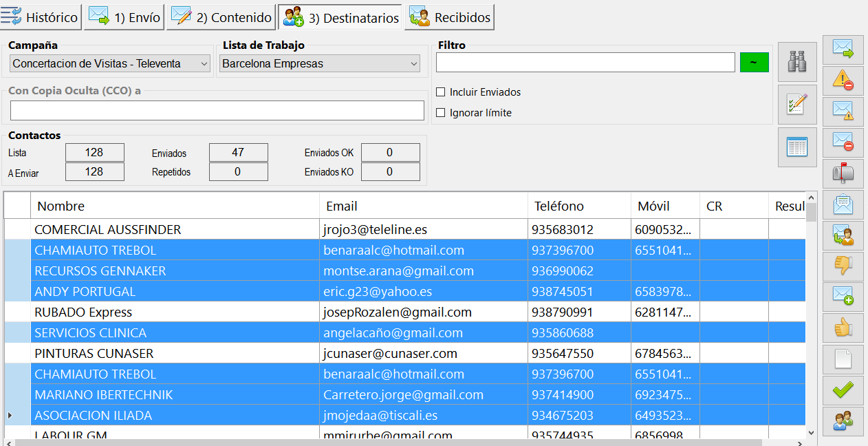Click the Filtro text input field

585,63
